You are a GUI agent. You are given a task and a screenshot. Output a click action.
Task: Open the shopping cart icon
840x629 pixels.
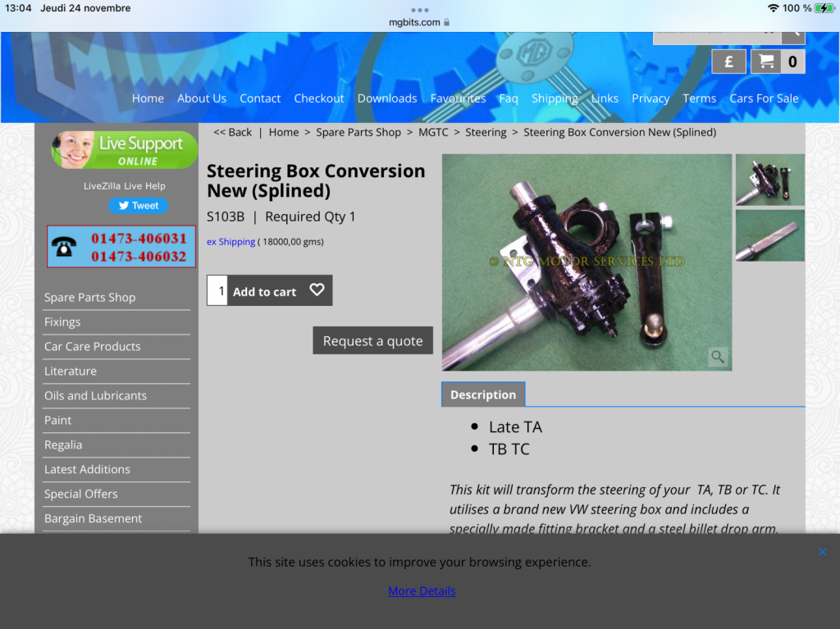coord(766,62)
